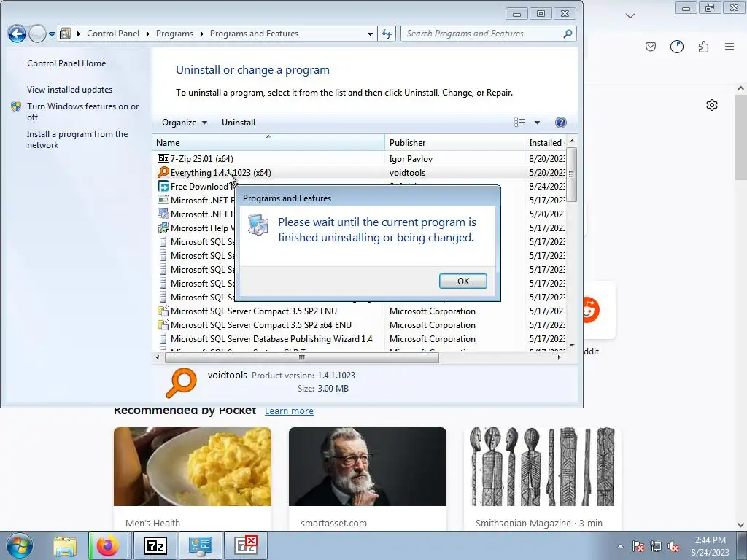Viewport: 747px width, 560px height.
Task: Click the address bar refresh icon
Action: [387, 34]
